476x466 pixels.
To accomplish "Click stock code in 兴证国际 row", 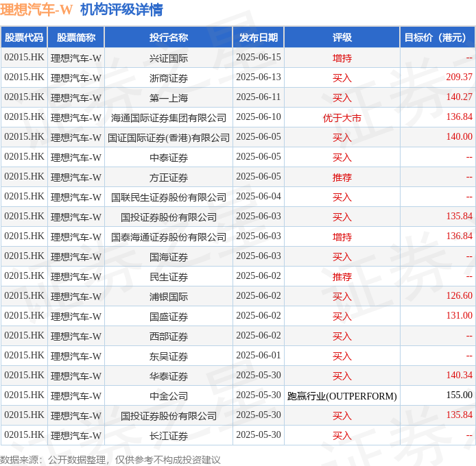I will [24, 57].
